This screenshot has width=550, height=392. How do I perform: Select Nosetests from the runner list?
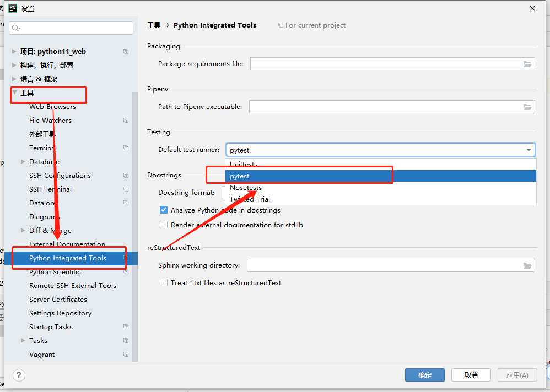pyautogui.click(x=246, y=188)
